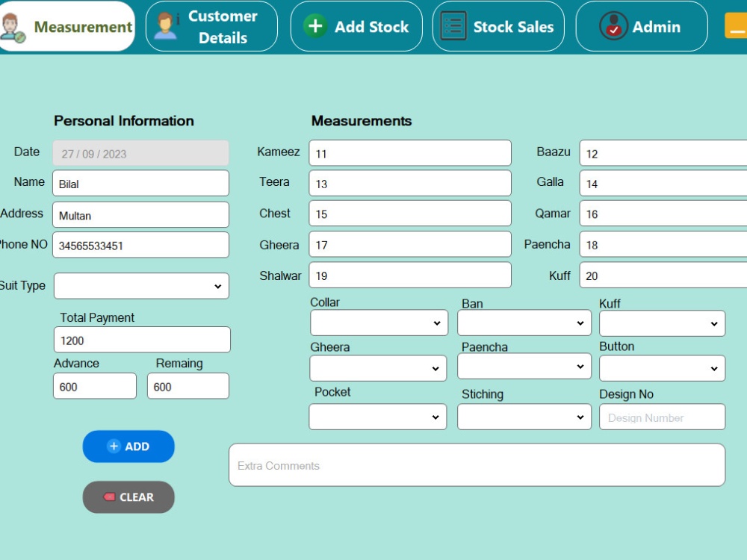Switch to Customer Details tab
The image size is (747, 560).
pos(211,26)
